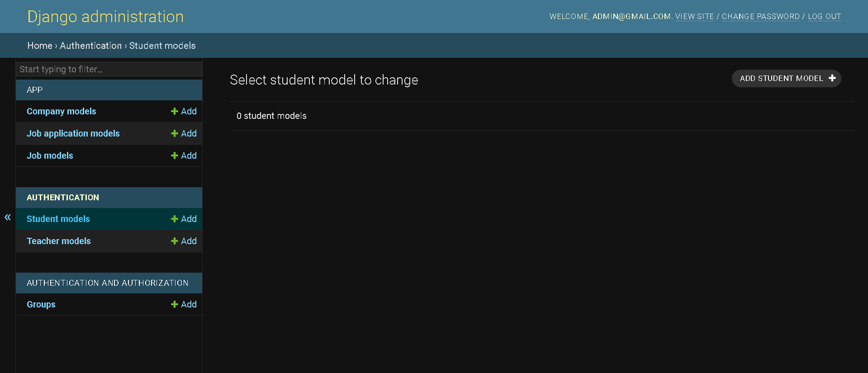This screenshot has height=373, width=868.
Task: Navigate to Home in the breadcrumb
Action: click(x=40, y=46)
